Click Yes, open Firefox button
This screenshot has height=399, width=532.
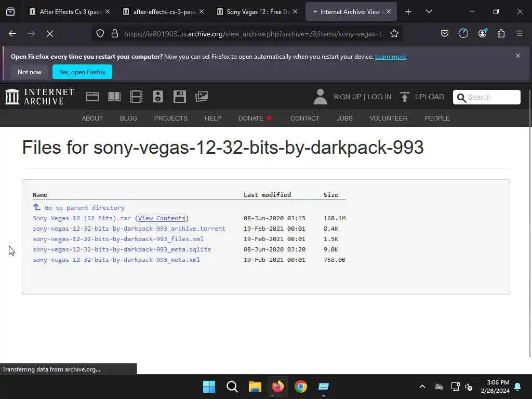point(82,72)
